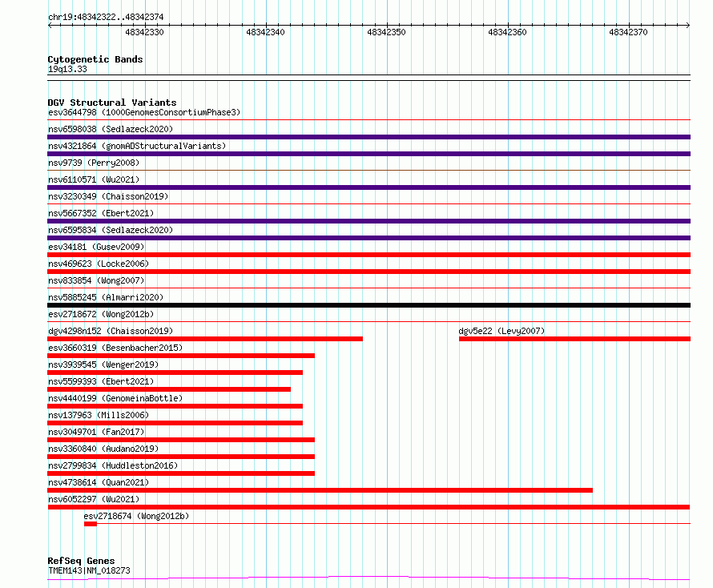The image size is (713, 588).
Task: Open dgv4298n152 (Chaisson2019) label
Action: click(x=111, y=331)
